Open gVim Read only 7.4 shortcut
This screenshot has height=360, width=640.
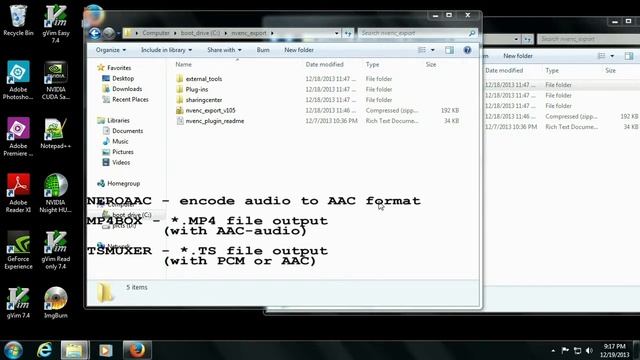point(56,250)
